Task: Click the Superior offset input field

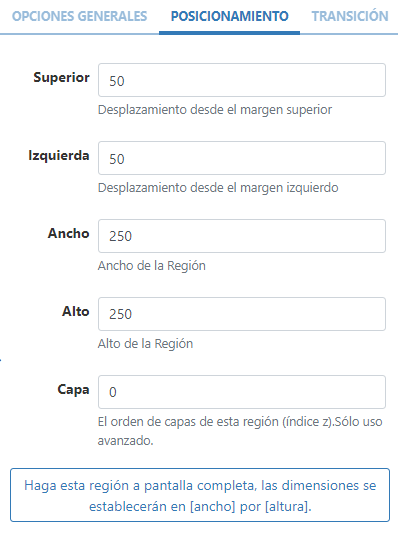Action: [x=242, y=80]
